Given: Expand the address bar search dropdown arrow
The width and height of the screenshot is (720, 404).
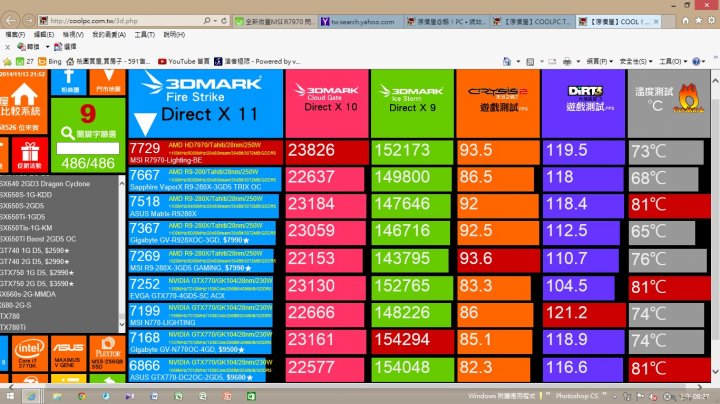Looking at the screenshot, I should [x=215, y=21].
